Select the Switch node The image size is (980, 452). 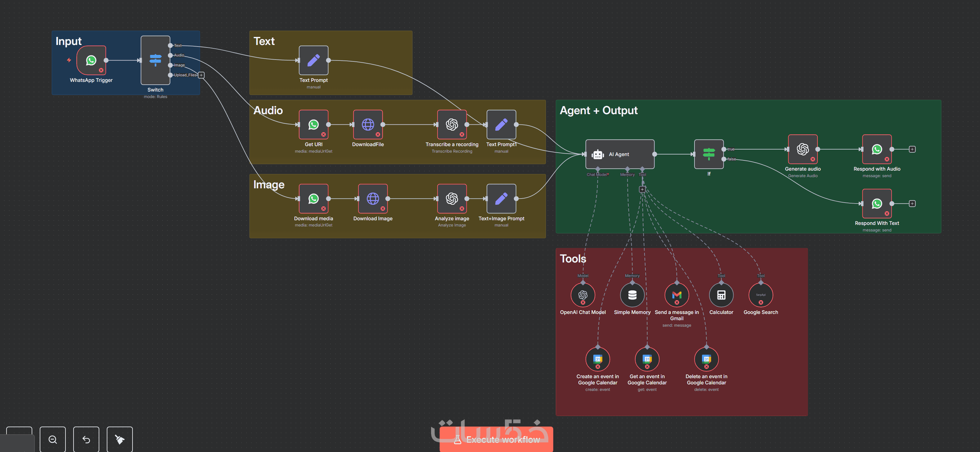pos(155,60)
